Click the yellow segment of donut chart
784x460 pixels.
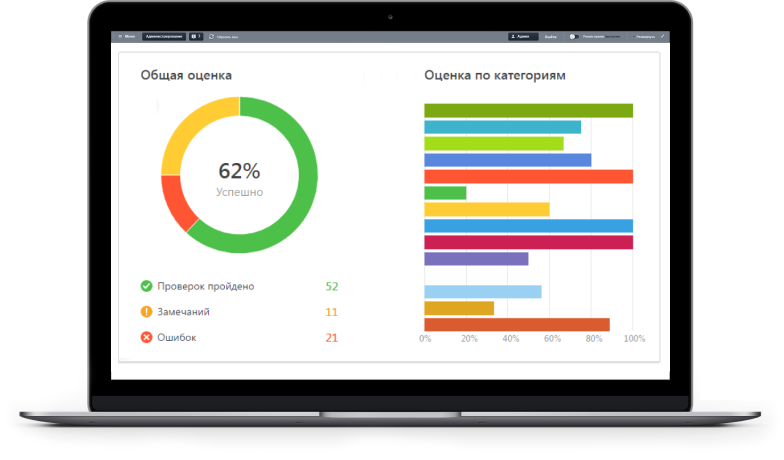[187, 128]
